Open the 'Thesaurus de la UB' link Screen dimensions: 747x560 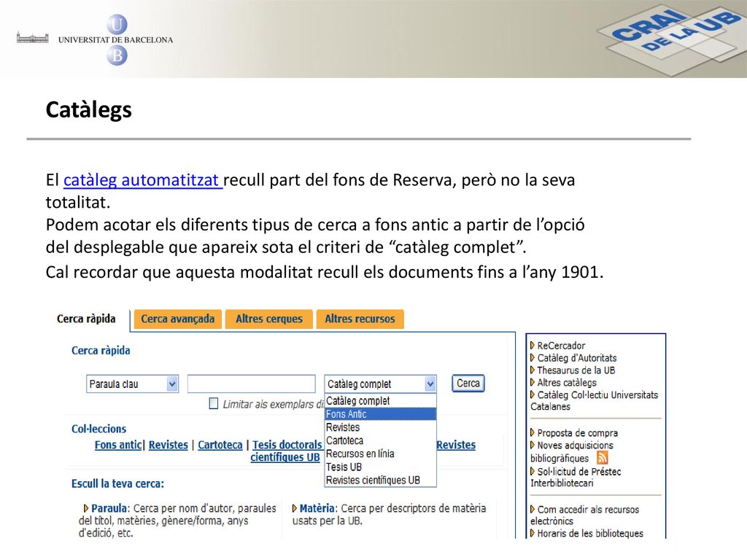coord(576,370)
